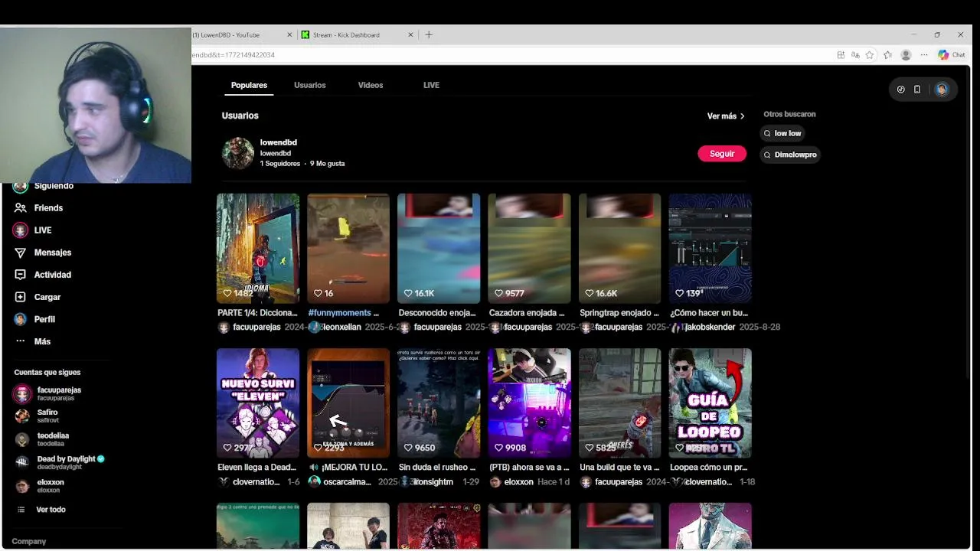This screenshot has height=551, width=980.
Task: Open Springtrap enojado video title
Action: pyautogui.click(x=619, y=313)
